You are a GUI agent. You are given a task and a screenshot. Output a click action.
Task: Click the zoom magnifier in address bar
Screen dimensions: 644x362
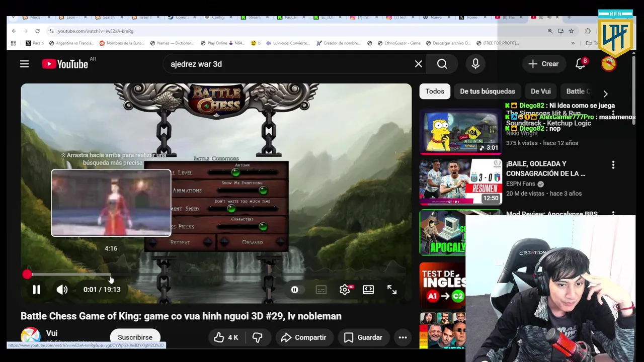click(x=550, y=31)
